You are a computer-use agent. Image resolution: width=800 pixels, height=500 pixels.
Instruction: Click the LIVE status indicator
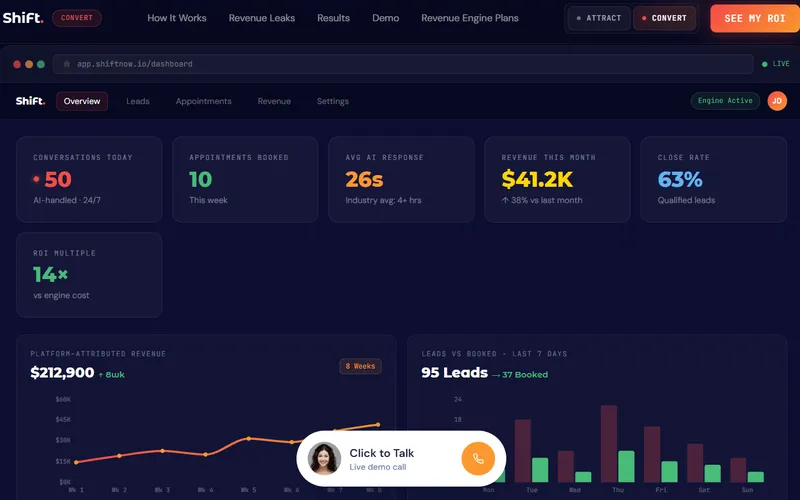776,64
